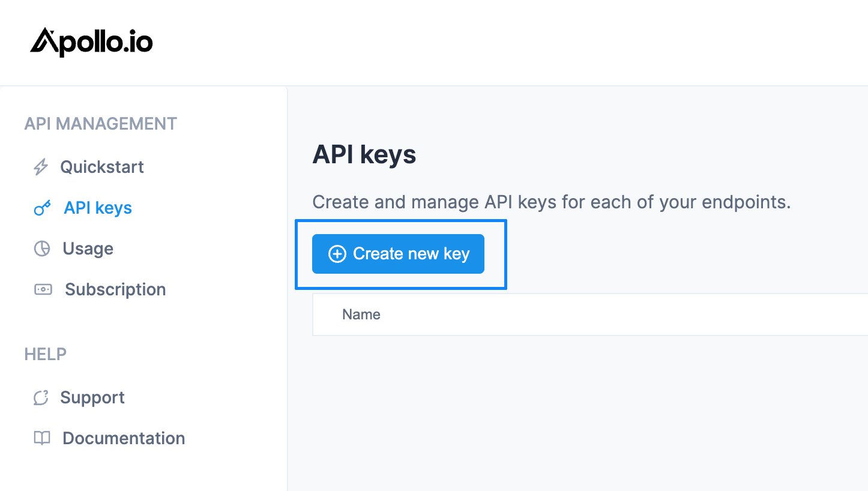The height and width of the screenshot is (491, 868).
Task: Click the HELP section label
Action: [x=46, y=354]
